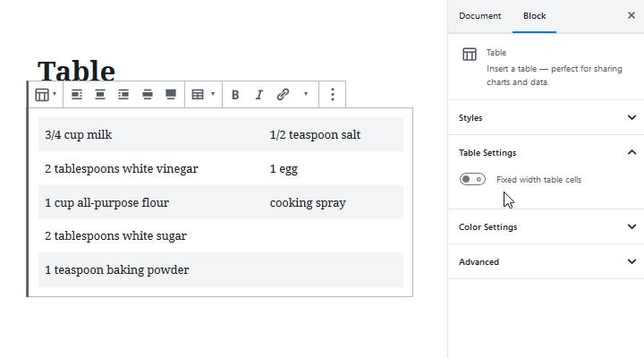Insert a link in the cell
The image size is (644, 358).
283,94
